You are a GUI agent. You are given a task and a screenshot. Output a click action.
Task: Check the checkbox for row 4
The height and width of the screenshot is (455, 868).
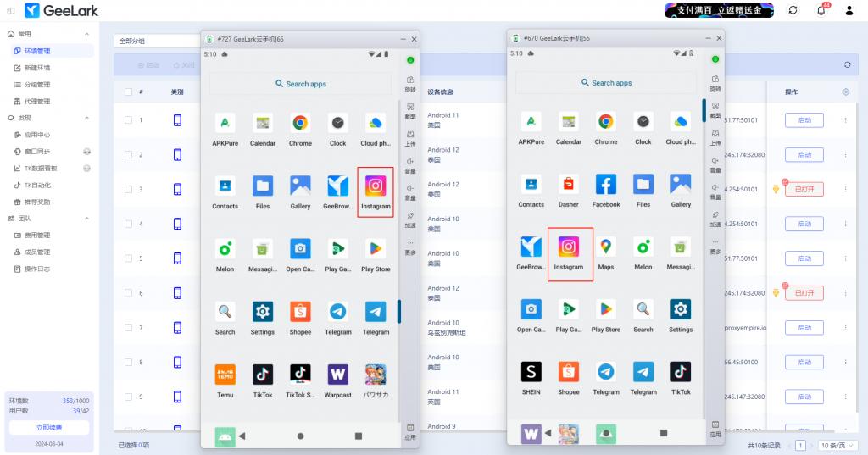128,224
